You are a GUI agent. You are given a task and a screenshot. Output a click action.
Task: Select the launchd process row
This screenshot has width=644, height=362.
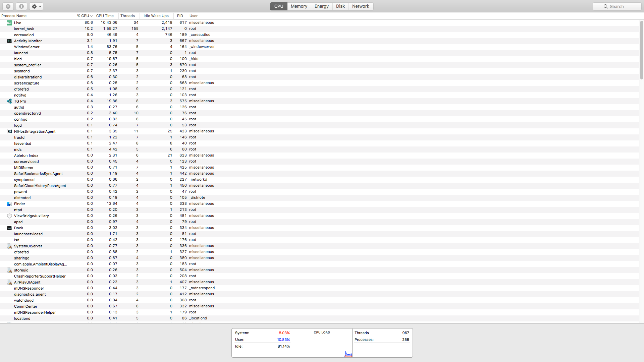[x=319, y=53]
